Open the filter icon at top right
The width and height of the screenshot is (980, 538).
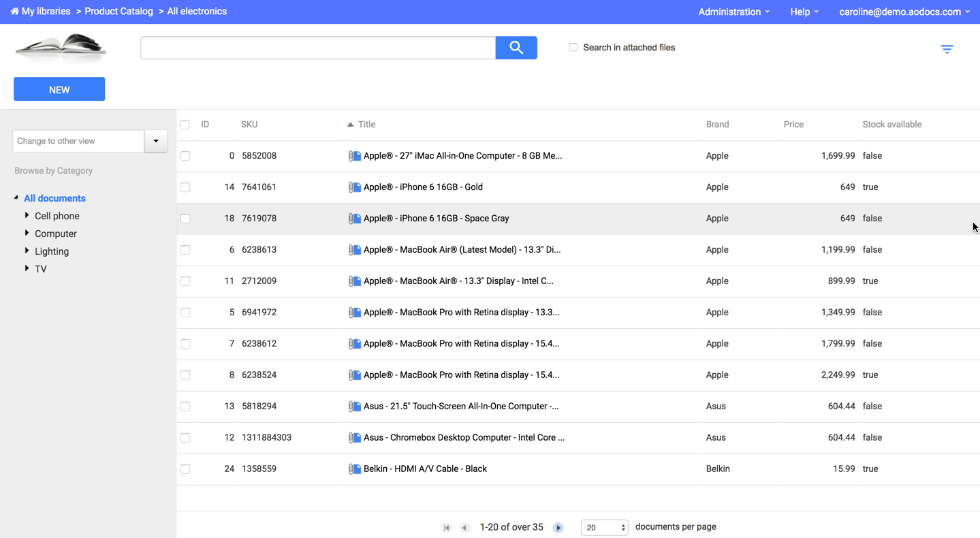(x=947, y=49)
